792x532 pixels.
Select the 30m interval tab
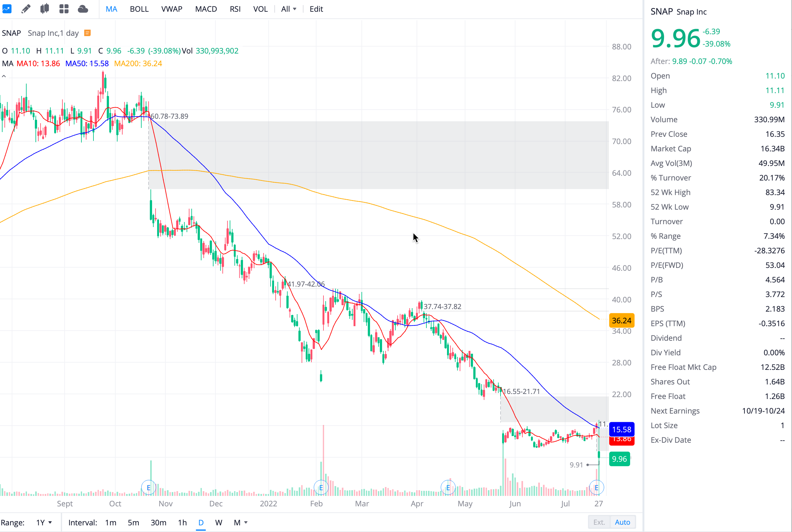(x=158, y=522)
